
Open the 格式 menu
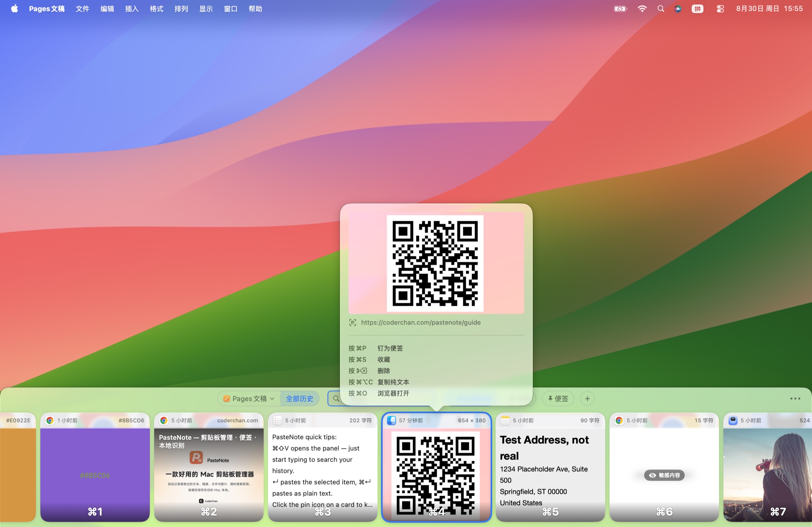click(157, 9)
